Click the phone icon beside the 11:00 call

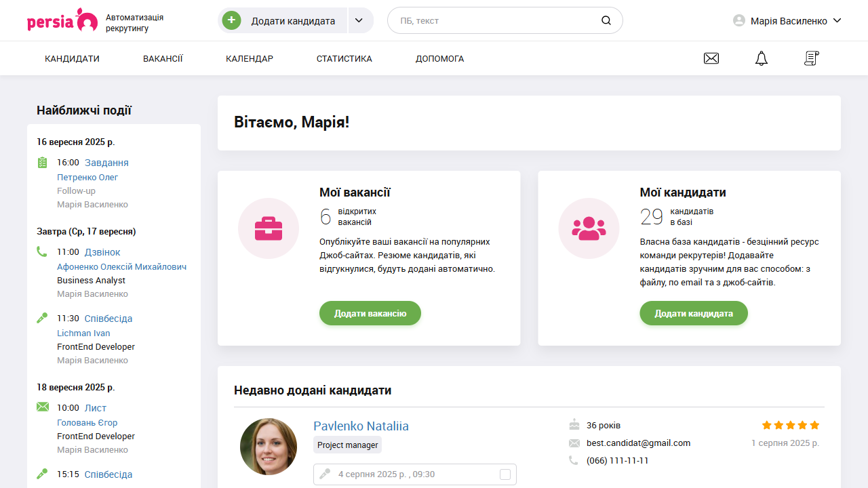42,251
